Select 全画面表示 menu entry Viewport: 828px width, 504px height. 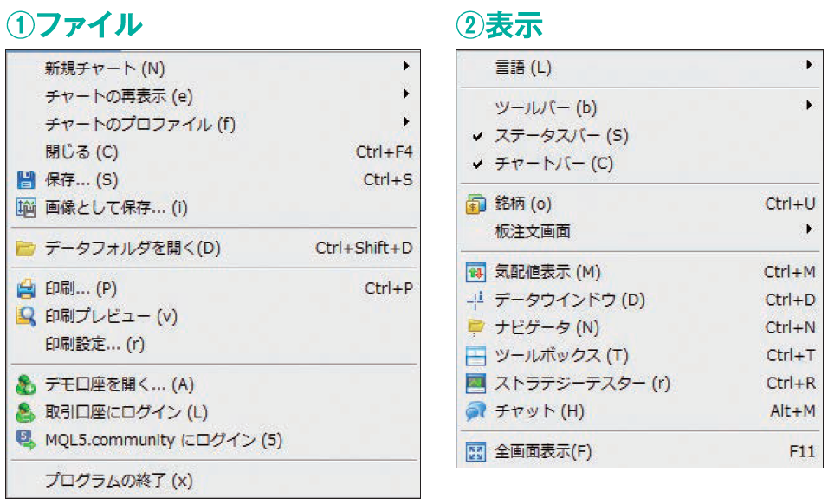coord(543,451)
